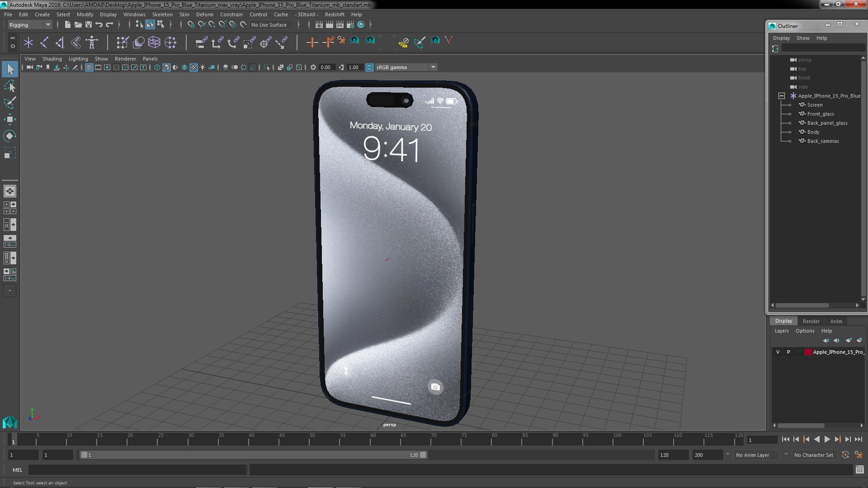Click the Single Pane layout icon
This screenshot has width=868, height=488.
9,191
